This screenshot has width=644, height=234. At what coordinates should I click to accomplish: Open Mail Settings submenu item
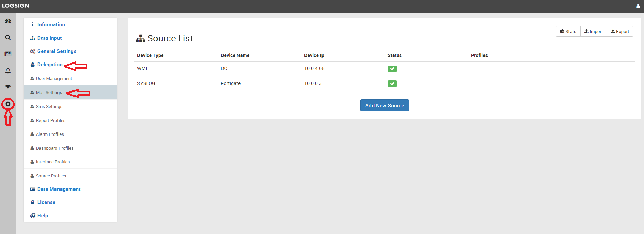[x=70, y=92]
